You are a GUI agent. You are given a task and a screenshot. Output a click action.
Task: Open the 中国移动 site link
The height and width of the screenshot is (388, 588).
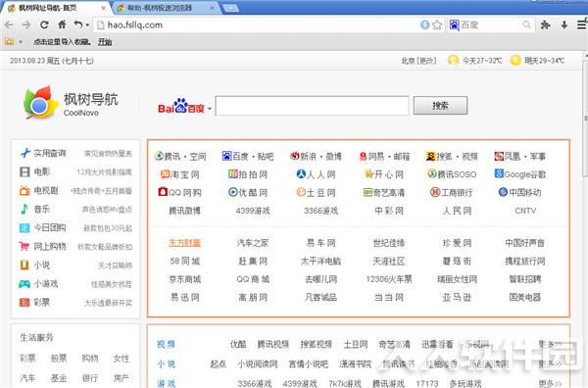point(519,192)
